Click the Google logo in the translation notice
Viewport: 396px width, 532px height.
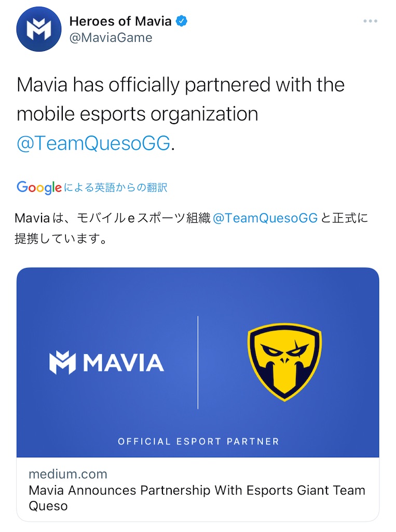[x=39, y=187]
